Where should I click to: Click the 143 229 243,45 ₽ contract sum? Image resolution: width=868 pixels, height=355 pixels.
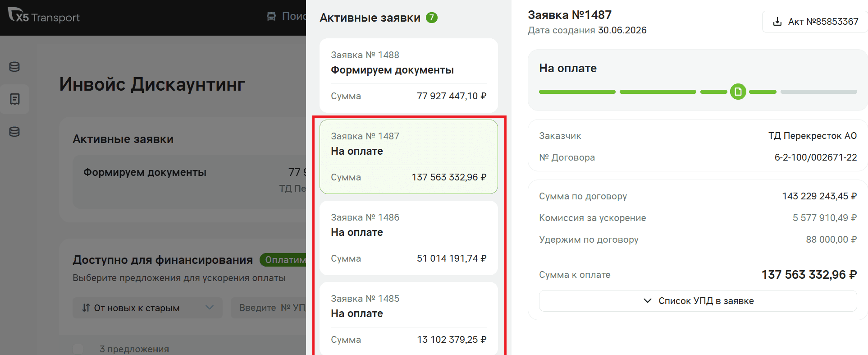(x=819, y=196)
